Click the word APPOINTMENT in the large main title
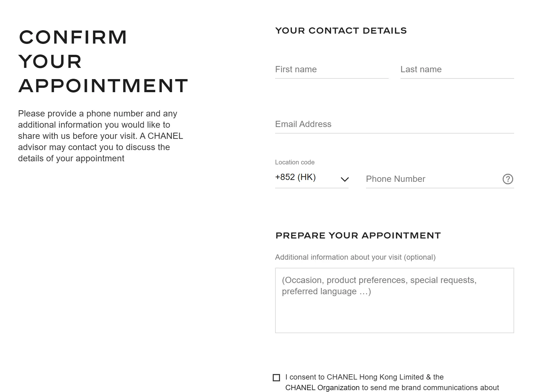 103,86
